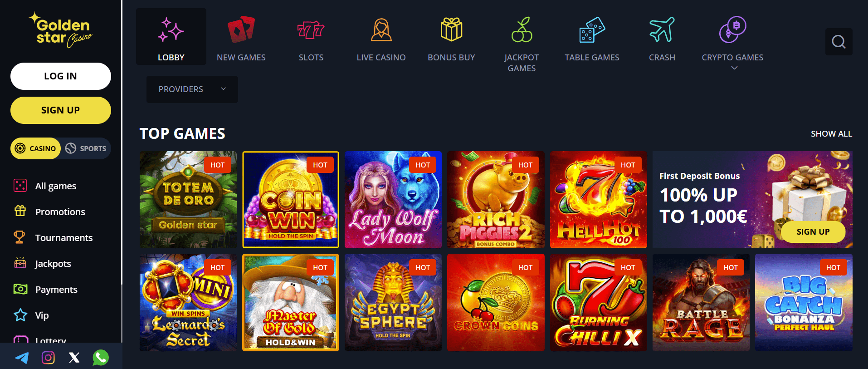The height and width of the screenshot is (369, 868).
Task: Open the search magnifier icon
Action: coord(839,42)
